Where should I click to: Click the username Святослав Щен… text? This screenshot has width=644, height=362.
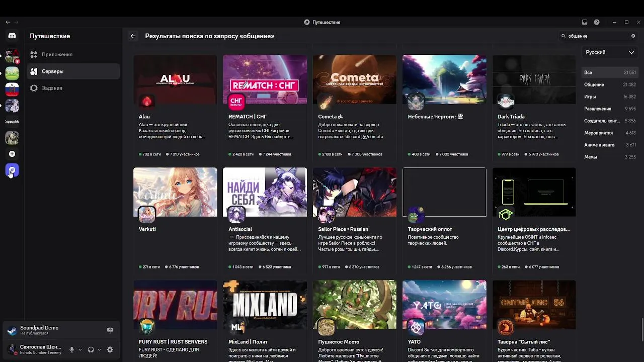pyautogui.click(x=40, y=347)
